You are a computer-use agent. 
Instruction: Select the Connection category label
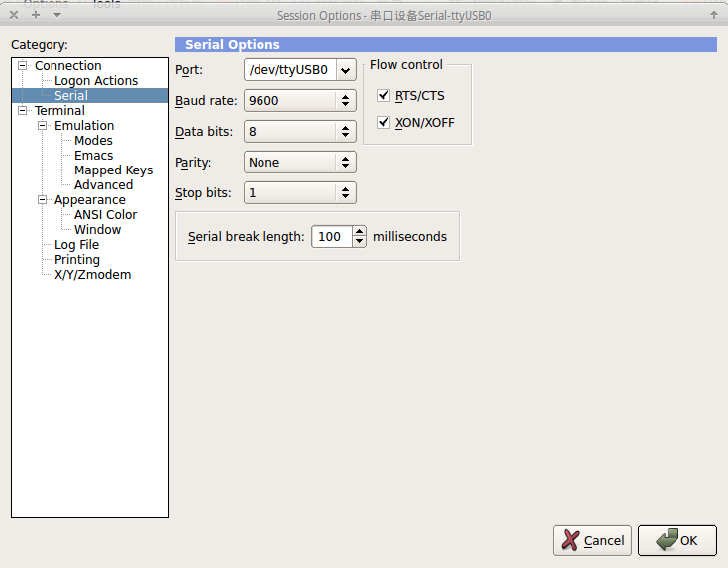pos(67,66)
